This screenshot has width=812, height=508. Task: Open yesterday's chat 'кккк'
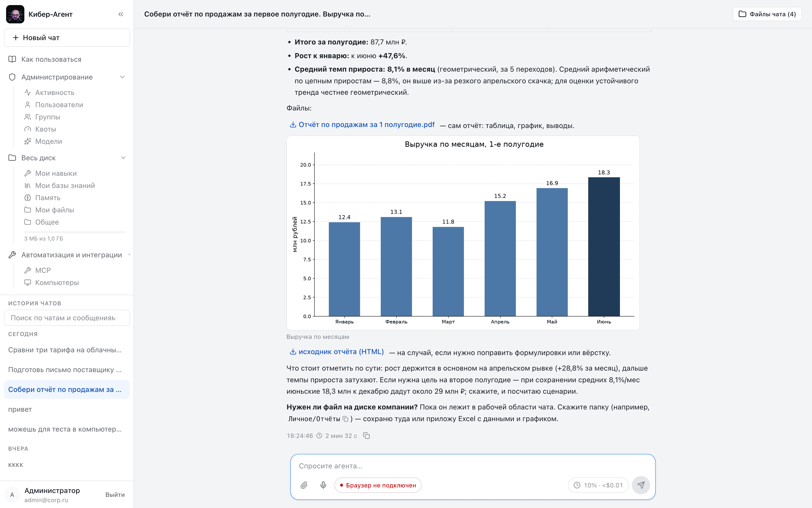67,465
